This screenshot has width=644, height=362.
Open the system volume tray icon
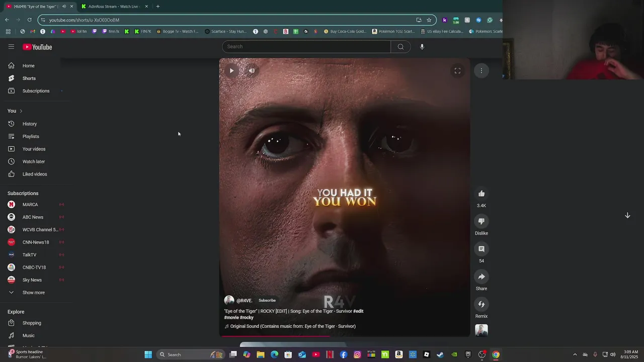pos(613,354)
